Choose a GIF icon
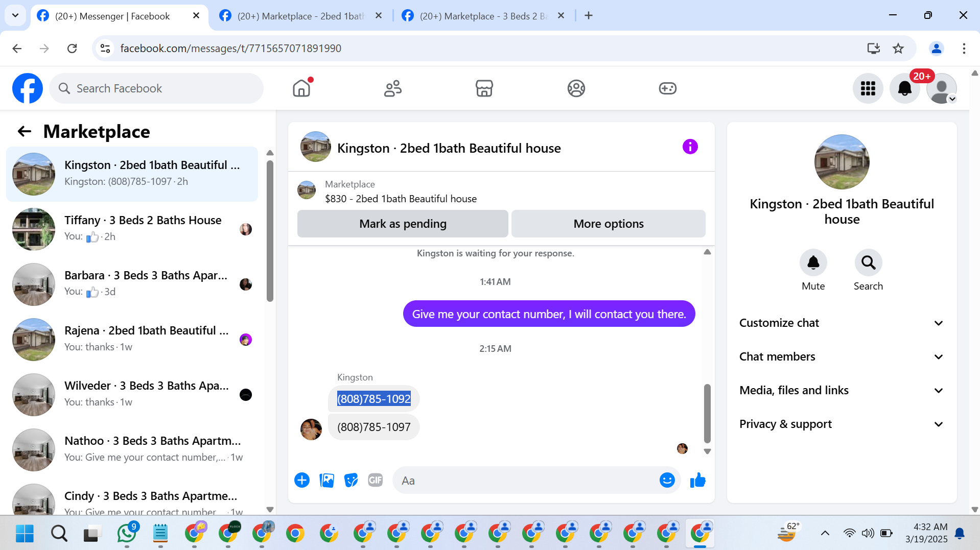Viewport: 980px width, 550px height. [x=376, y=480]
